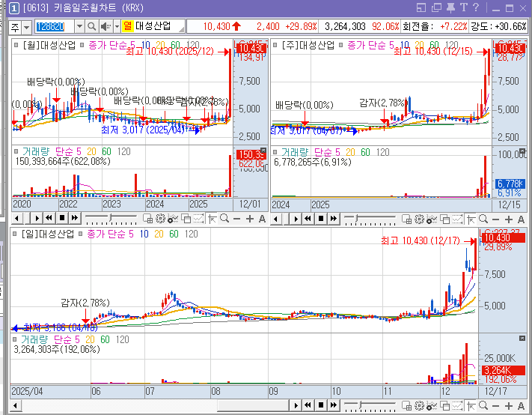The height and width of the screenshot is (415, 532).
Task: Fast forward the daily chart playback
Action: pyautogui.click(x=334, y=405)
